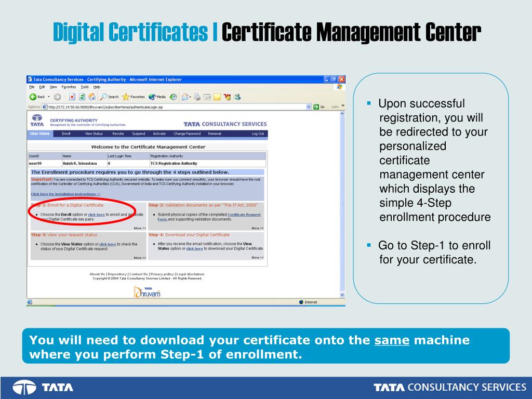
Task: Open 'Click here for installation instructions' link
Action: coord(66,194)
